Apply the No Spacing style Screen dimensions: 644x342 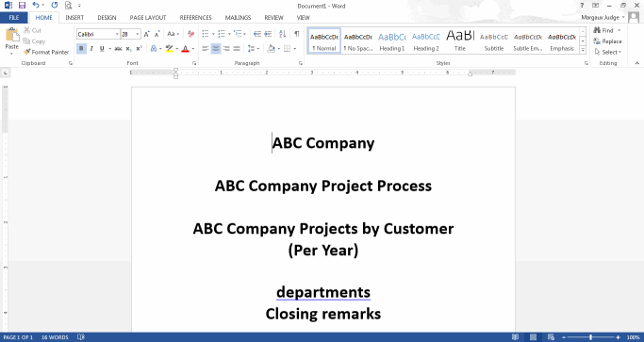click(x=358, y=41)
